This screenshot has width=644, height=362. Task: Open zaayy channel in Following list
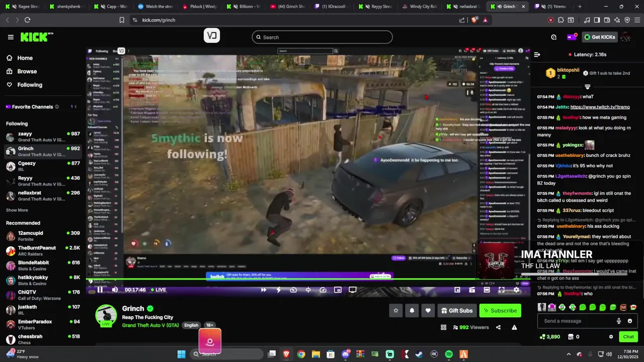tap(43, 137)
